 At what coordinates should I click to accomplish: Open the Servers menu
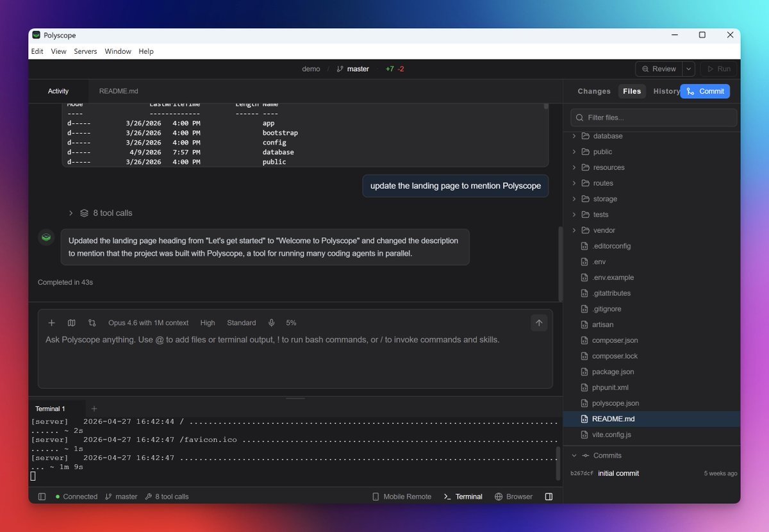coord(85,51)
